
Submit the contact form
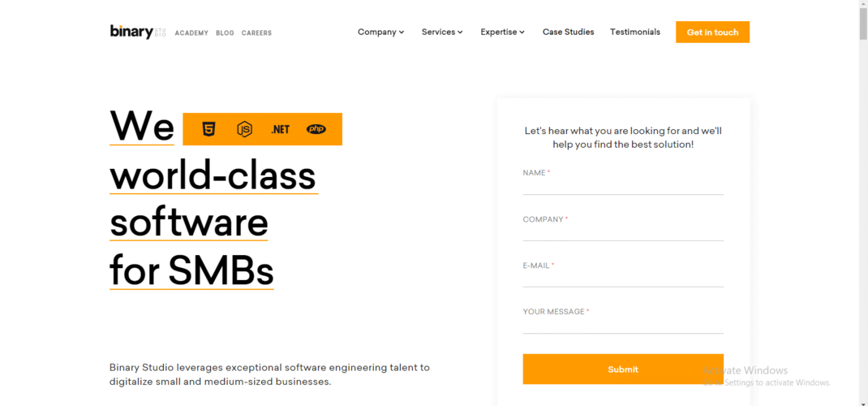click(623, 369)
